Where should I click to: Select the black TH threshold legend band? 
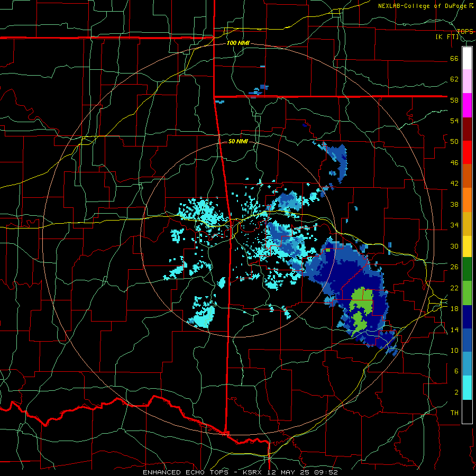pos(467,411)
